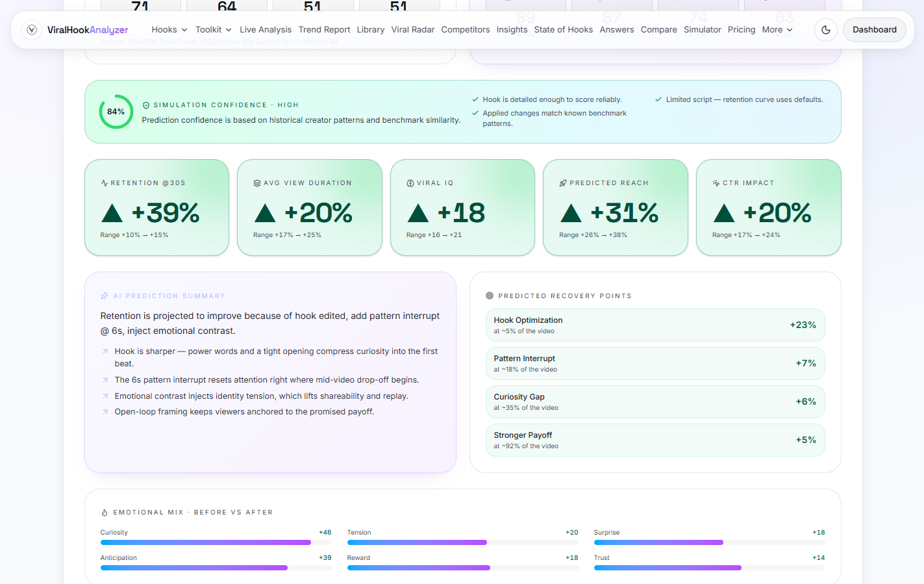Click the up triangle in CTR Impact card
The height and width of the screenshot is (584, 924).
[x=724, y=213]
